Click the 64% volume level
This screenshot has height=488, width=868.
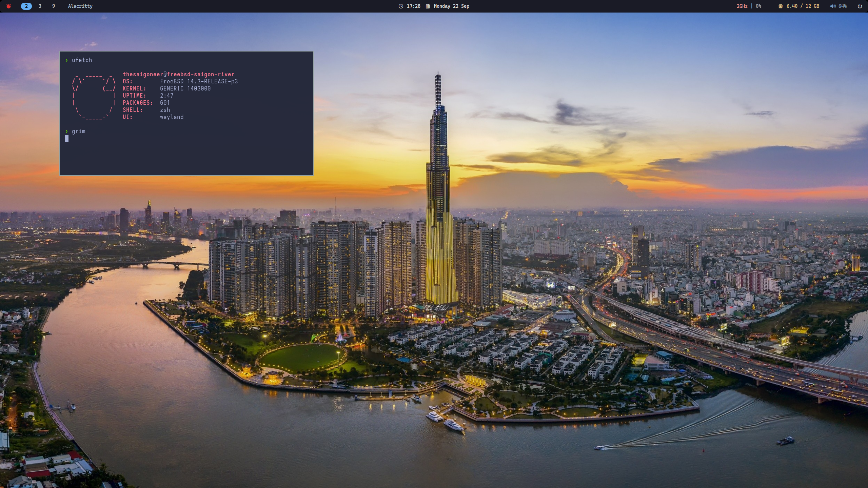point(842,6)
